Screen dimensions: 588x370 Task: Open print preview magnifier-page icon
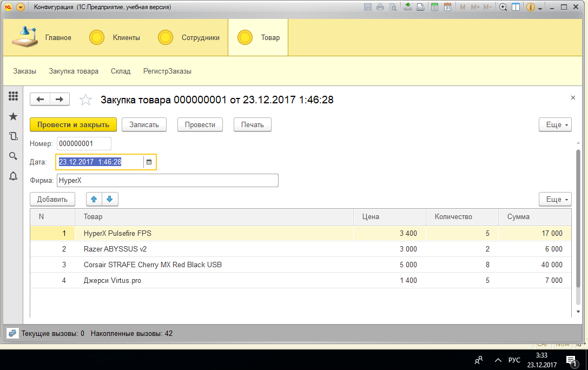point(393,7)
